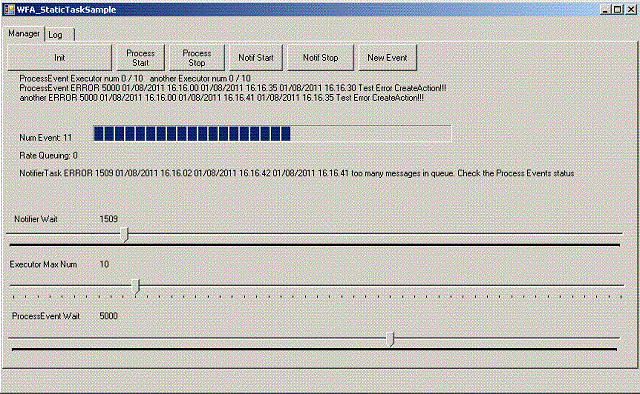
Task: Click the 'NotifierTask ERROR 1509' message line
Action: pyautogui.click(x=297, y=173)
